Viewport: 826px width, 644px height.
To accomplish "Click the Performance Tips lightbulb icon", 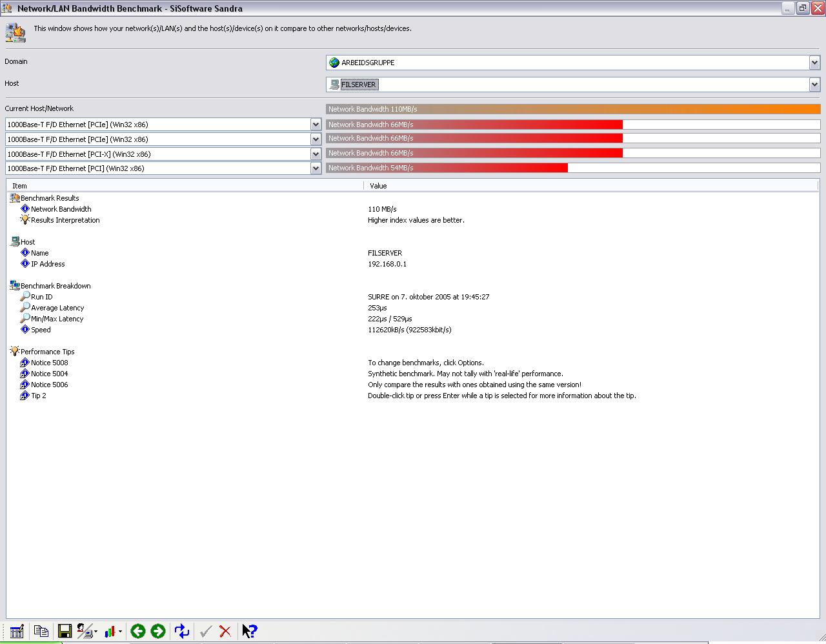I will point(15,351).
